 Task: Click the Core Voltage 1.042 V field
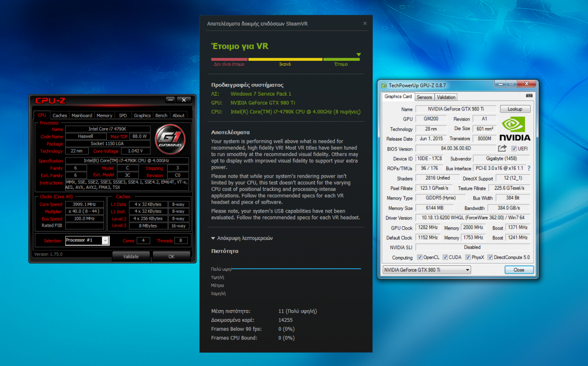(135, 151)
